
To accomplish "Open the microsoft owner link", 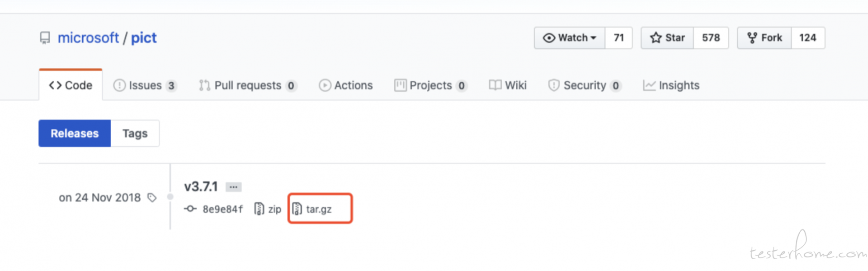I will coord(88,38).
